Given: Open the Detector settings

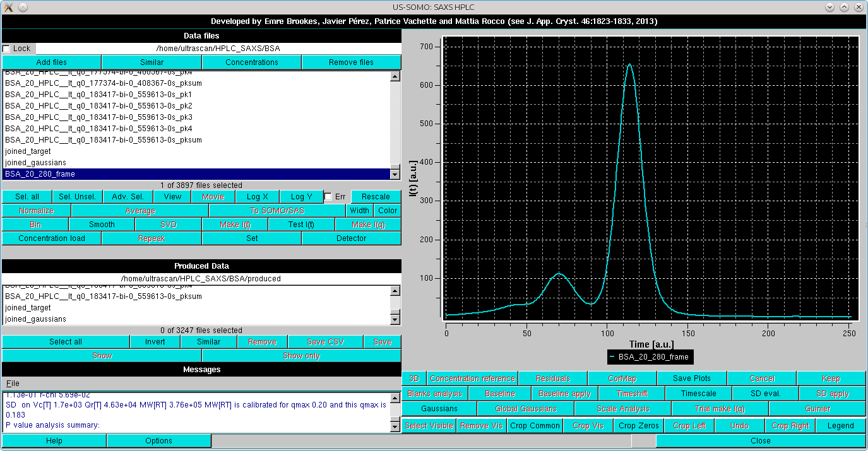Looking at the screenshot, I should click(351, 238).
